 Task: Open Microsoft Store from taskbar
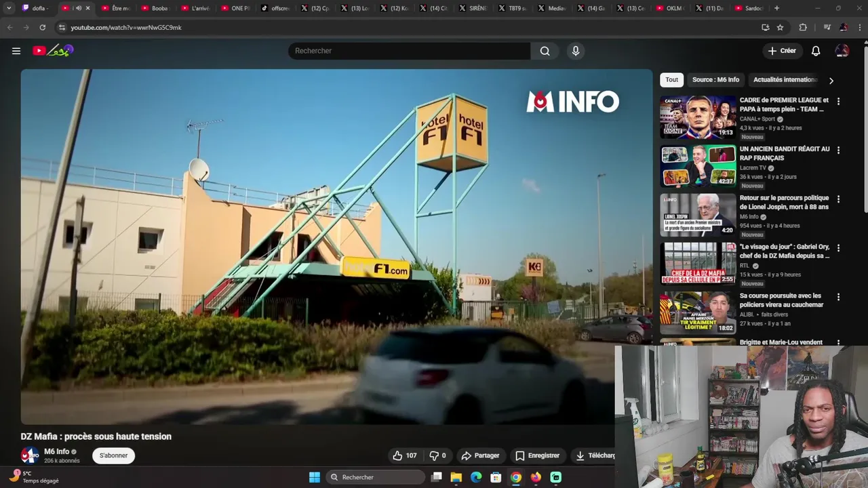click(x=496, y=477)
